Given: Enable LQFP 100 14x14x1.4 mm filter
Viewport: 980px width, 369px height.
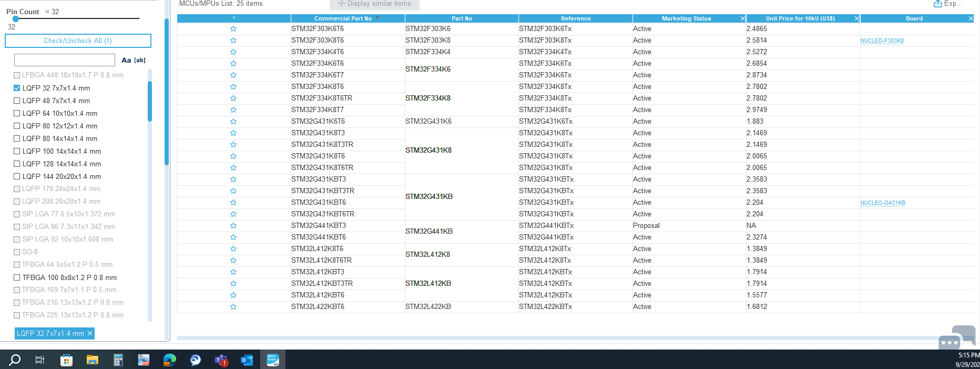Looking at the screenshot, I should [17, 151].
